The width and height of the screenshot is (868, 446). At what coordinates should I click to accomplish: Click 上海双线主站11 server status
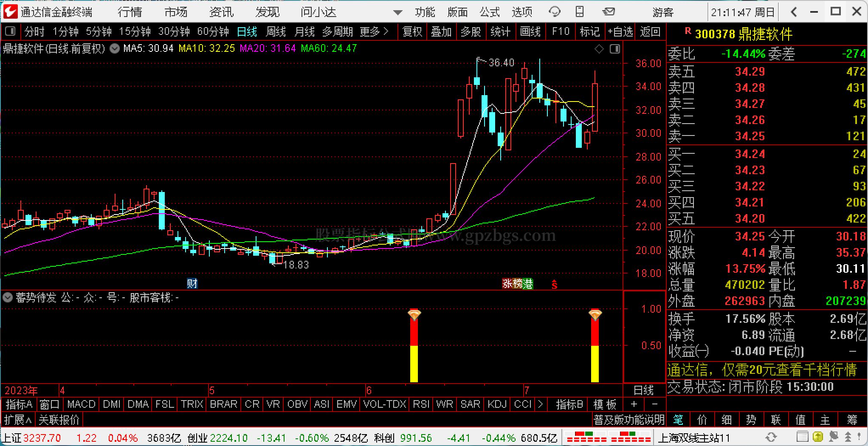pyautogui.click(x=694, y=438)
